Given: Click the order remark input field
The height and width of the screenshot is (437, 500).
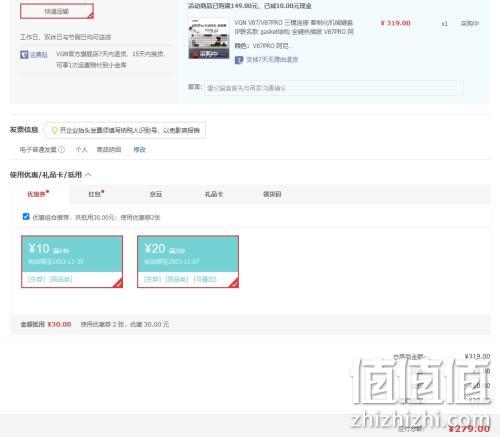Looking at the screenshot, I should 334,88.
